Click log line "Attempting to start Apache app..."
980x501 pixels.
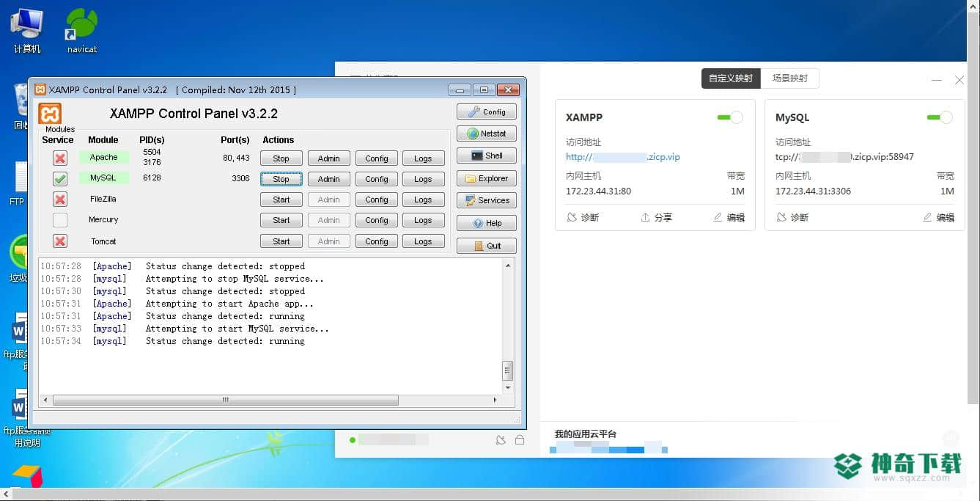pos(229,304)
